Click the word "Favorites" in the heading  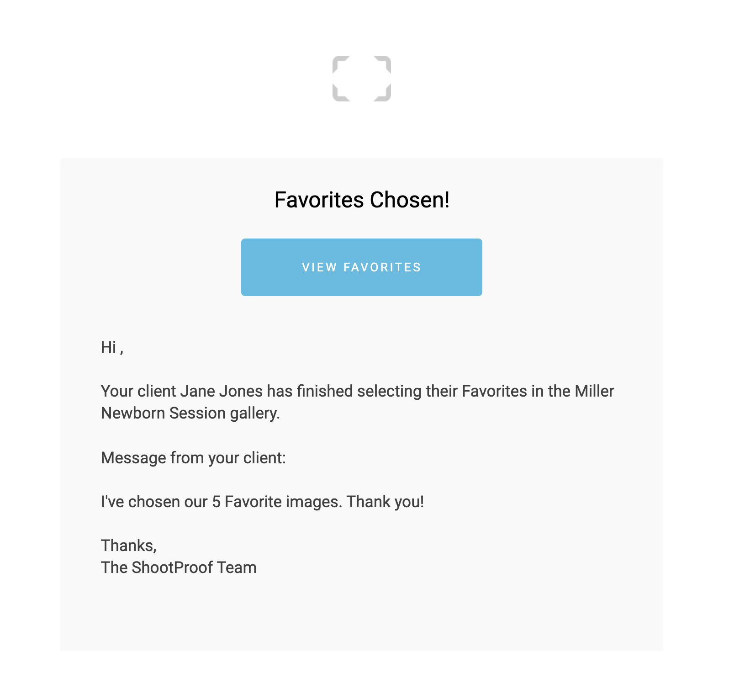tap(319, 200)
